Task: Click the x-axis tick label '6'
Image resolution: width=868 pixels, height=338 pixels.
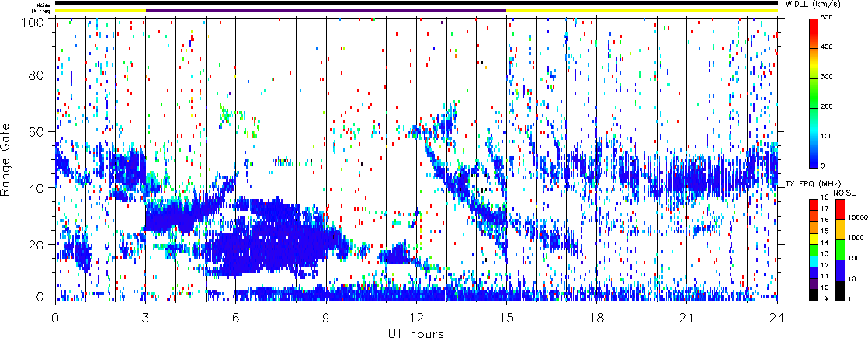Action: (x=236, y=316)
